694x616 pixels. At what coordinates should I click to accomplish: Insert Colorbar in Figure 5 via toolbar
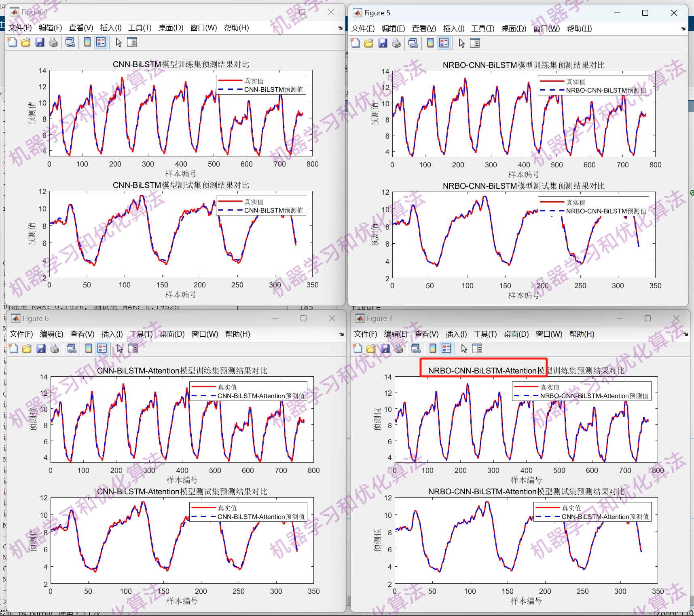pos(430,43)
